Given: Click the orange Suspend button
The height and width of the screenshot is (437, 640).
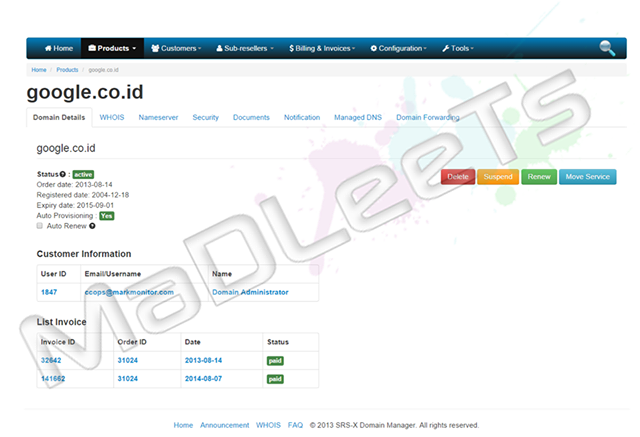Looking at the screenshot, I should click(498, 177).
